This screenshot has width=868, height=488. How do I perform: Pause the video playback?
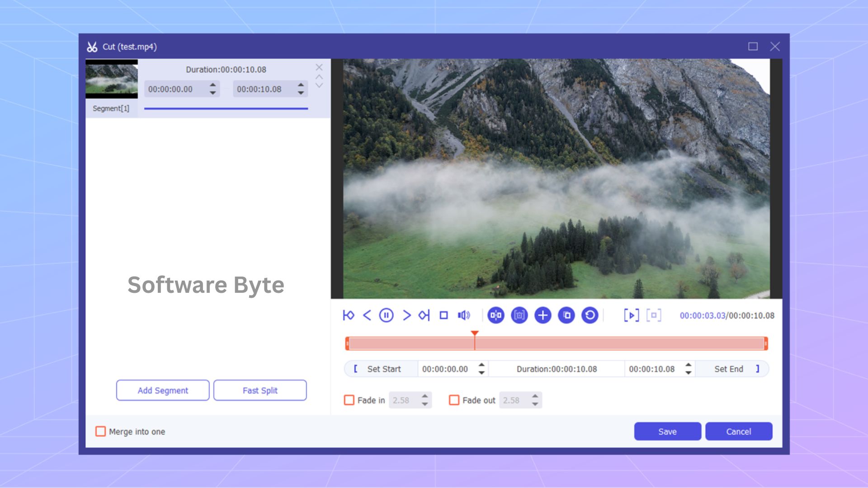(386, 315)
